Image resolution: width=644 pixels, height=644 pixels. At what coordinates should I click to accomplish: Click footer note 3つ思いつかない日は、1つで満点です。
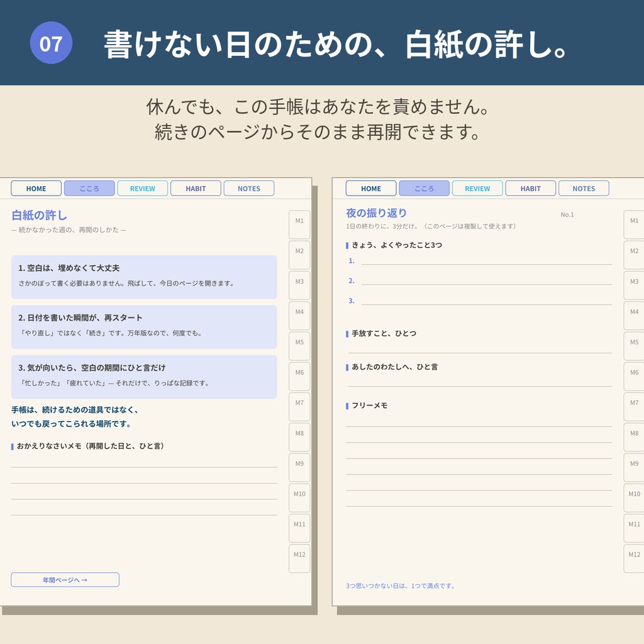[401, 586]
